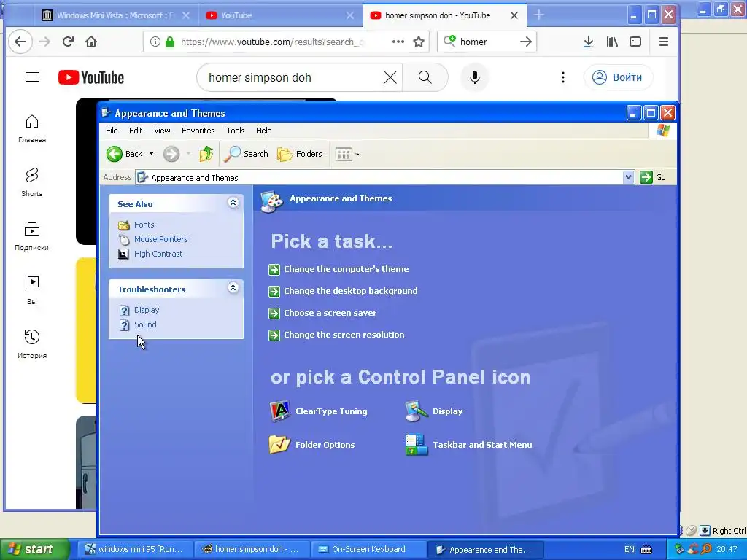Open Firefox library icon

[x=612, y=42]
